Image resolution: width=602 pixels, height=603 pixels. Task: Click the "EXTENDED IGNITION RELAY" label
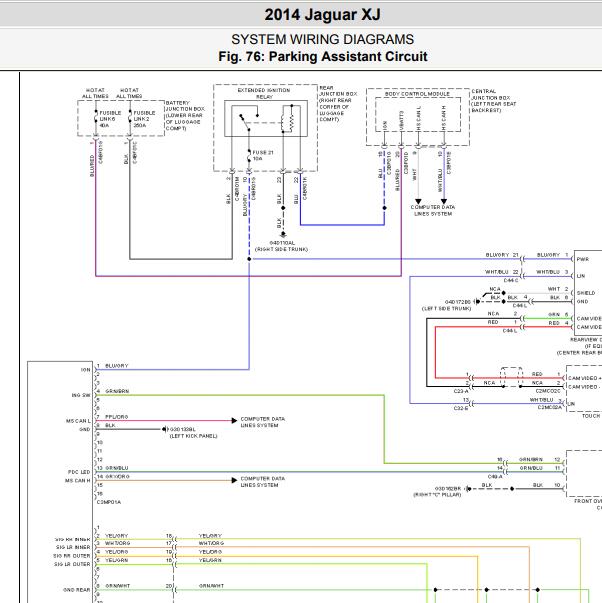coord(264,93)
